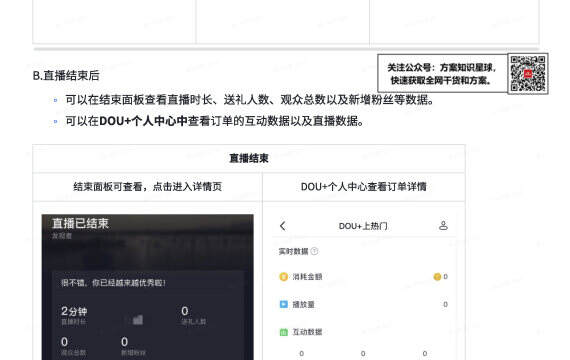Click the QR code in the top-right banner
The width and height of the screenshot is (570, 360).
tap(528, 73)
